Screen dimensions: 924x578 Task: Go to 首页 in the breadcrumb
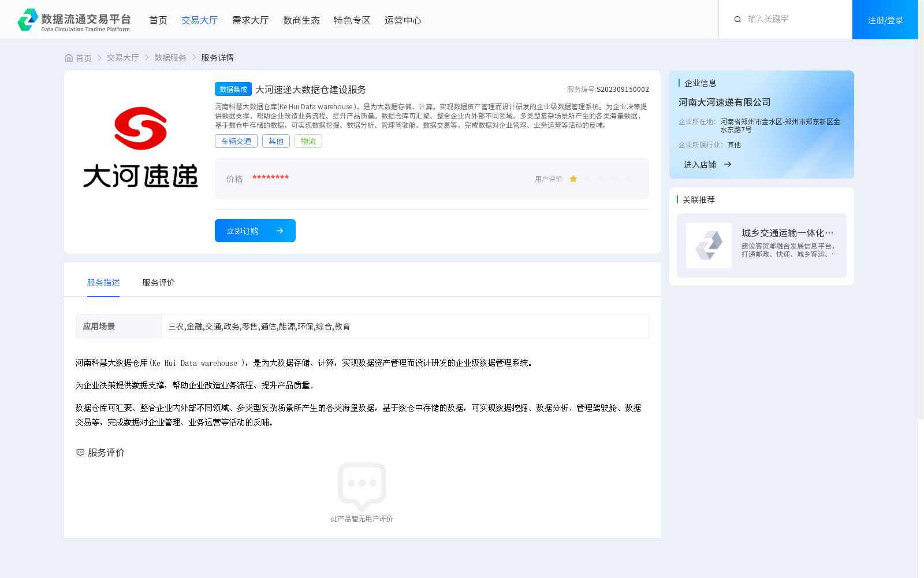(x=84, y=58)
